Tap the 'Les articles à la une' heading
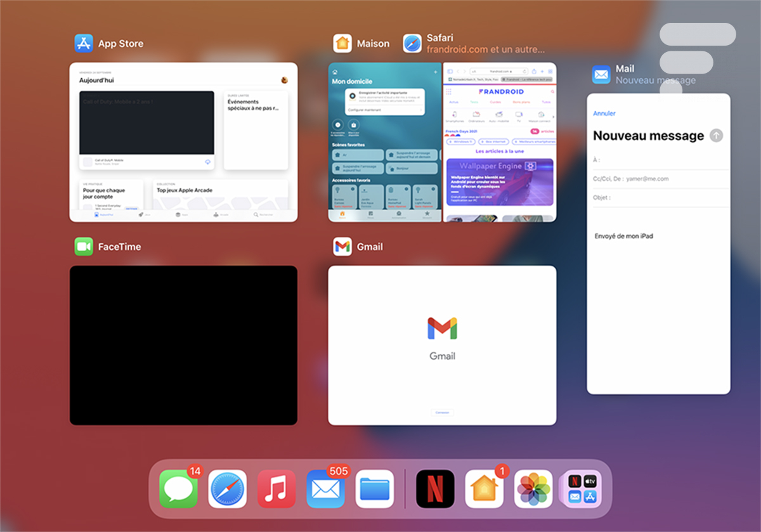 tap(500, 152)
